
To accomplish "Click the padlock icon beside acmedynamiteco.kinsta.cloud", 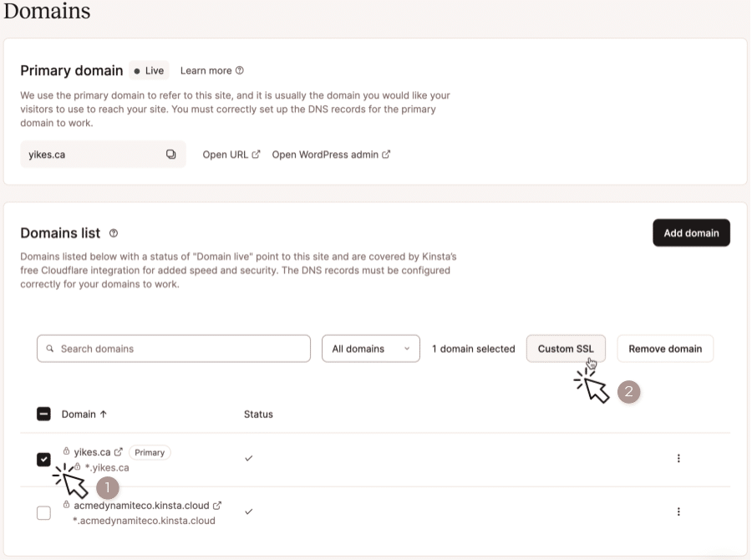I will pos(67,505).
